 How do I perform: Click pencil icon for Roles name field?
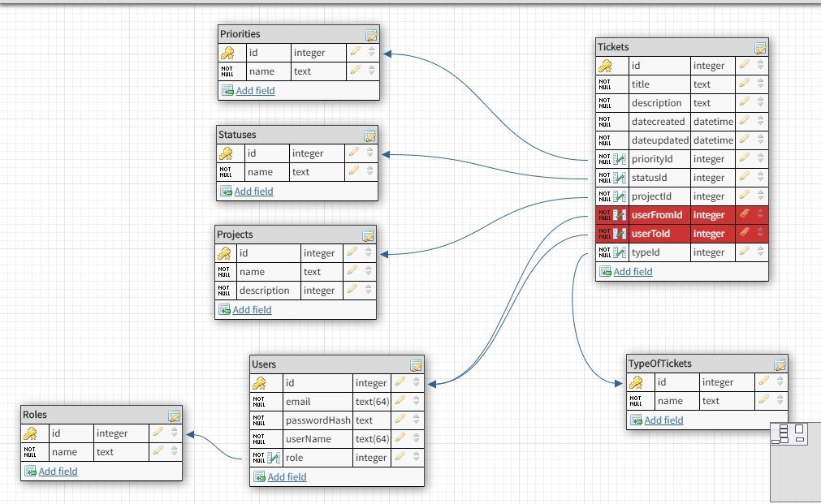(x=158, y=450)
